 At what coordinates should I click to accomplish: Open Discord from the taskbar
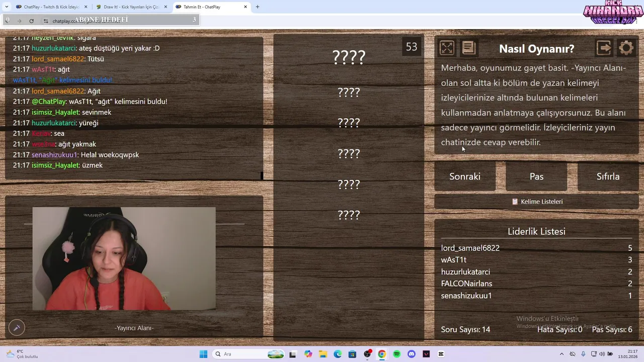coord(412,354)
